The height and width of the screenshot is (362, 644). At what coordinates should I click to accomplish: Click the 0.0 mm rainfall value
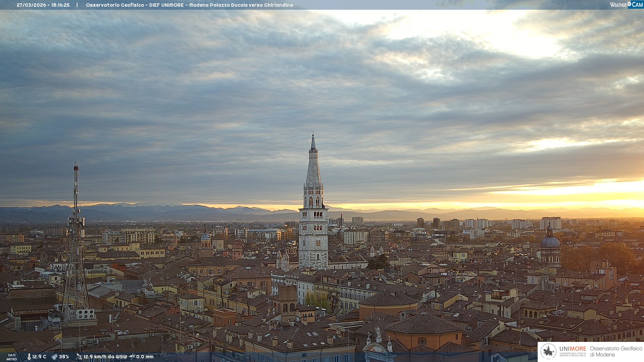tap(145, 357)
